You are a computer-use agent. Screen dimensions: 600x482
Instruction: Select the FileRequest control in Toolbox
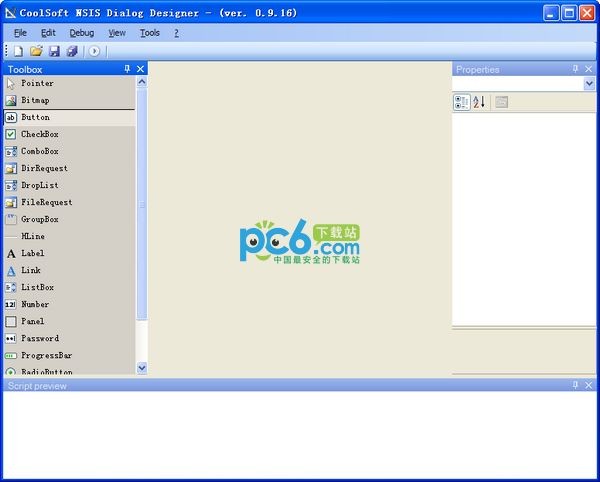69,202
